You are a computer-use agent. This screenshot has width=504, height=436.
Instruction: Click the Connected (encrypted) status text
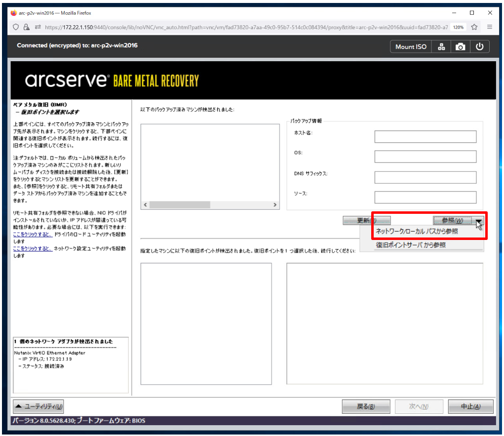(77, 45)
